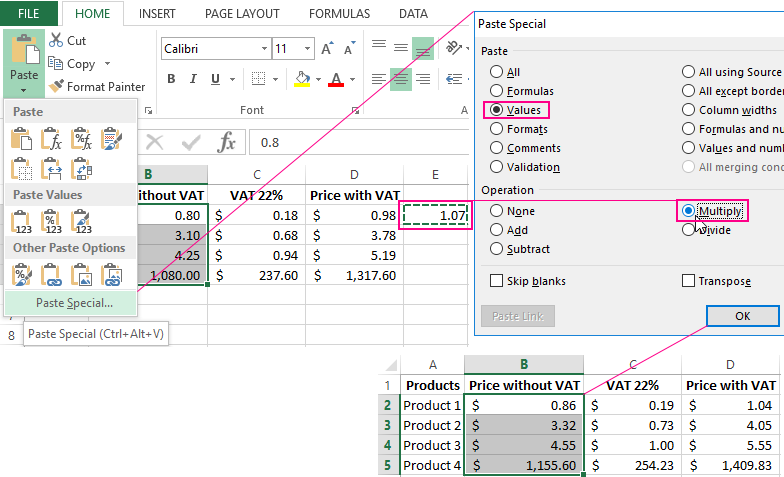
Task: Select the Format Painter tool
Action: [97, 87]
